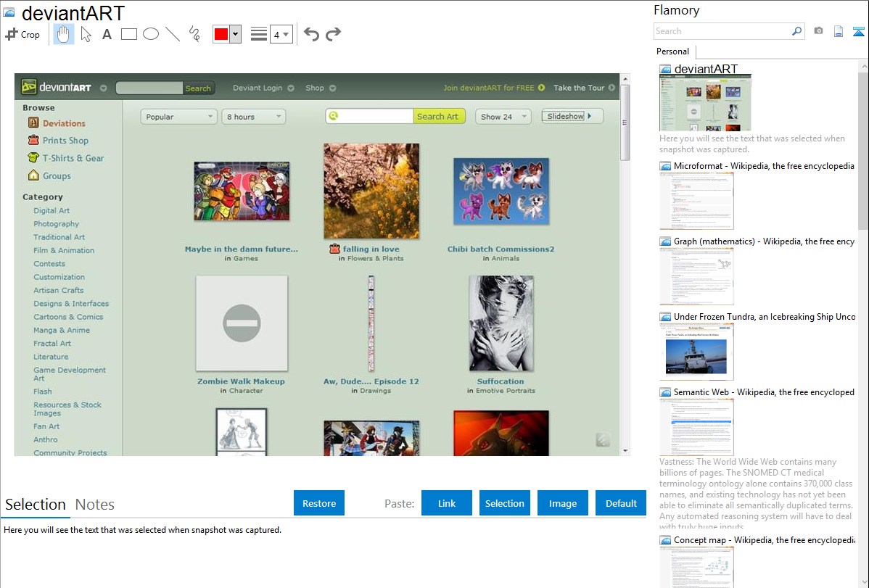Viewport: 869px width, 588px height.
Task: Select the straight line drawing tool
Action: (x=173, y=34)
